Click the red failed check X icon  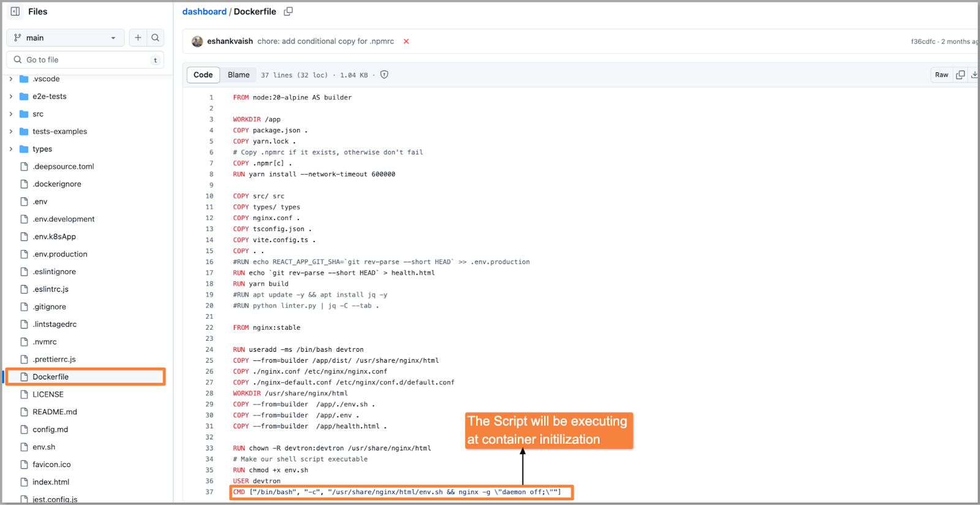click(406, 42)
